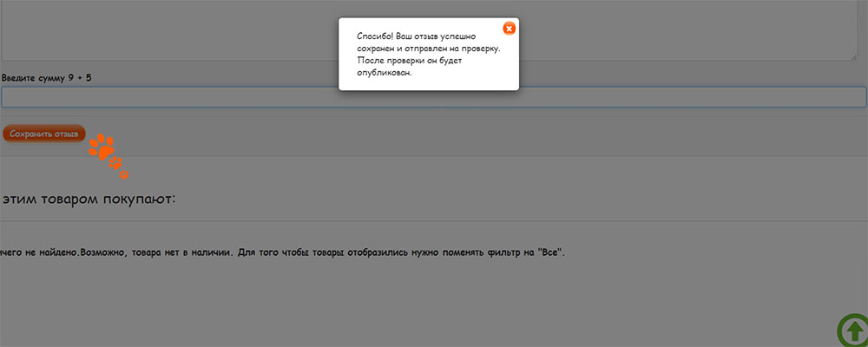868x347 pixels.
Task: Close the success popup with the orange X
Action: point(510,28)
